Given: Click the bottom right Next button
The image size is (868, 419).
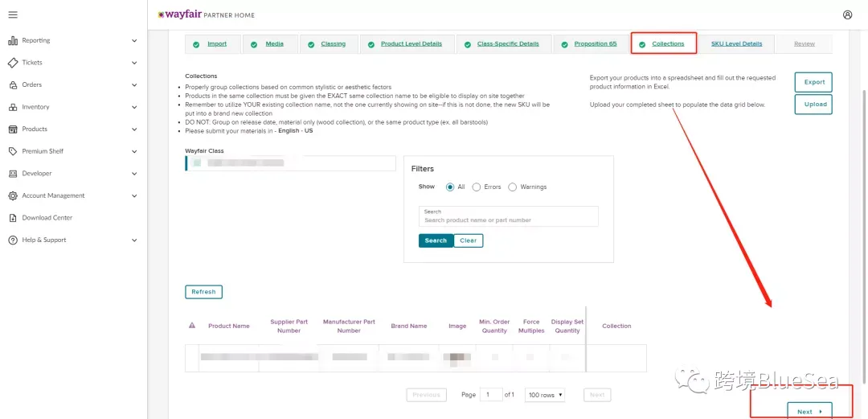Looking at the screenshot, I should (x=809, y=411).
